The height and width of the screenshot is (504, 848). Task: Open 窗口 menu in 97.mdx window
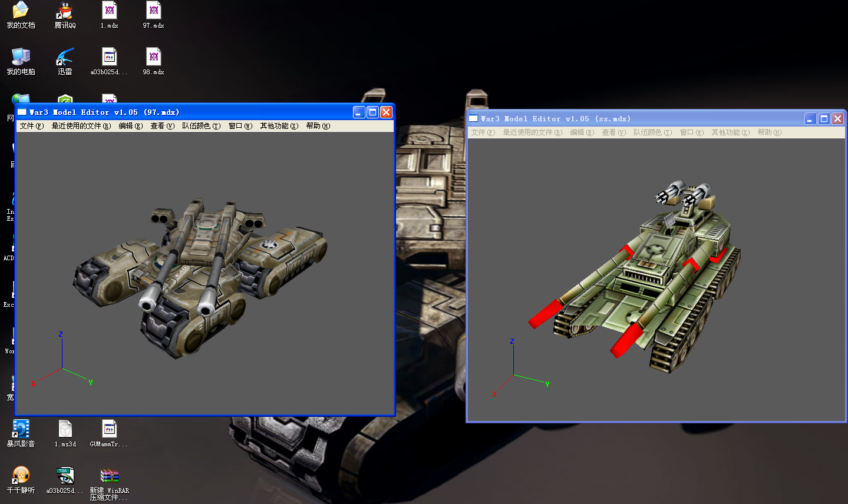click(x=240, y=126)
